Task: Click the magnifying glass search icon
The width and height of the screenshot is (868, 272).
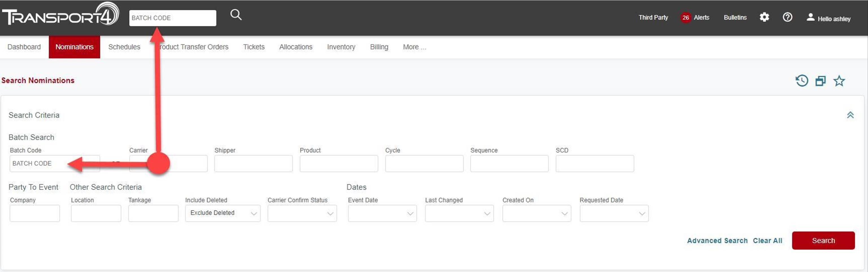Action: pos(236,15)
